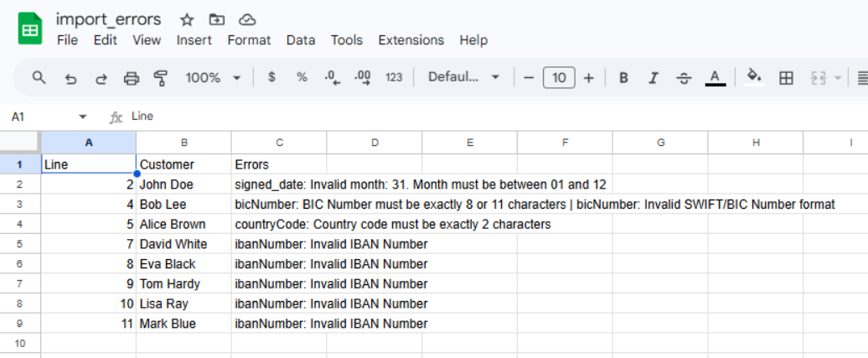The width and height of the screenshot is (868, 358).
Task: Open the Help menu
Action: 473,40
